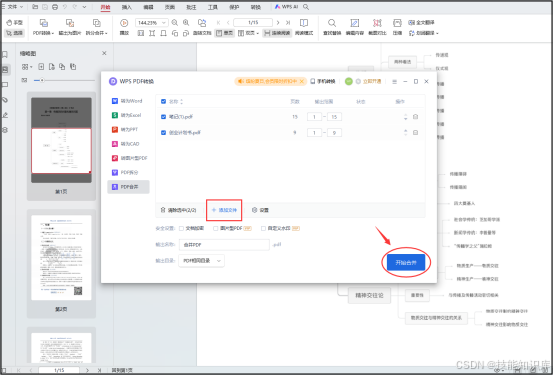Open file using the folder icon in title bar
Image resolution: width=554 pixels, height=376 pixels.
[x=35, y=7]
